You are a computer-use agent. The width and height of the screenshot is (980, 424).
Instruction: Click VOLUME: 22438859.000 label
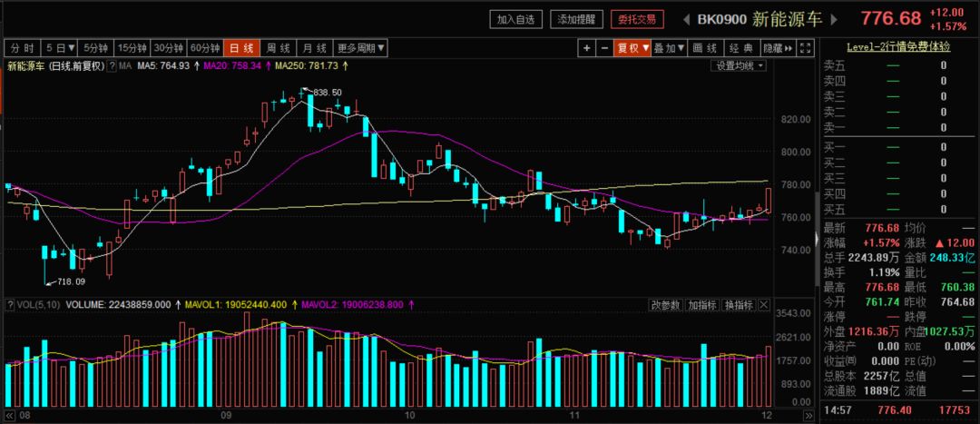(117, 305)
